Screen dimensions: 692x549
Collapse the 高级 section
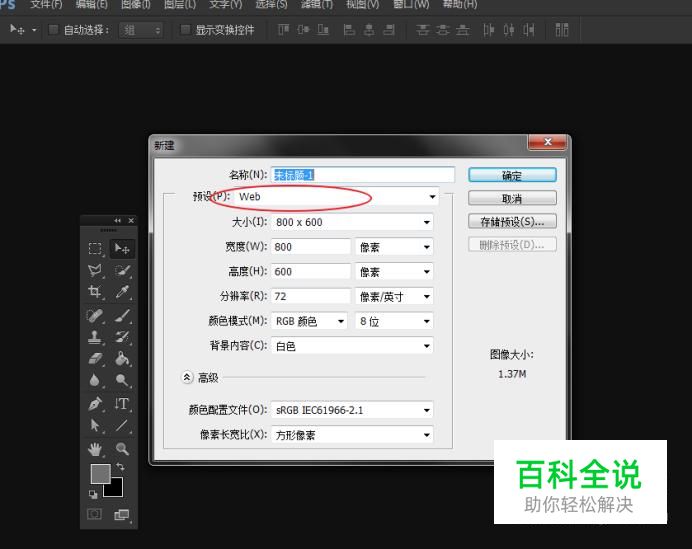pyautogui.click(x=187, y=377)
